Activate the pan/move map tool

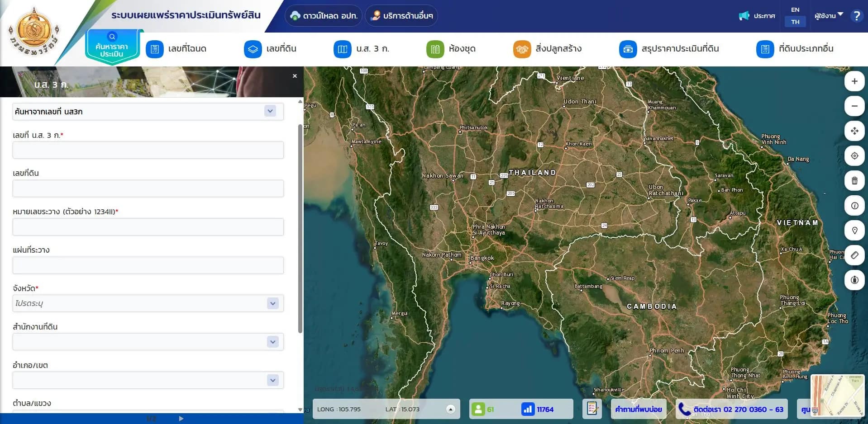coord(854,131)
